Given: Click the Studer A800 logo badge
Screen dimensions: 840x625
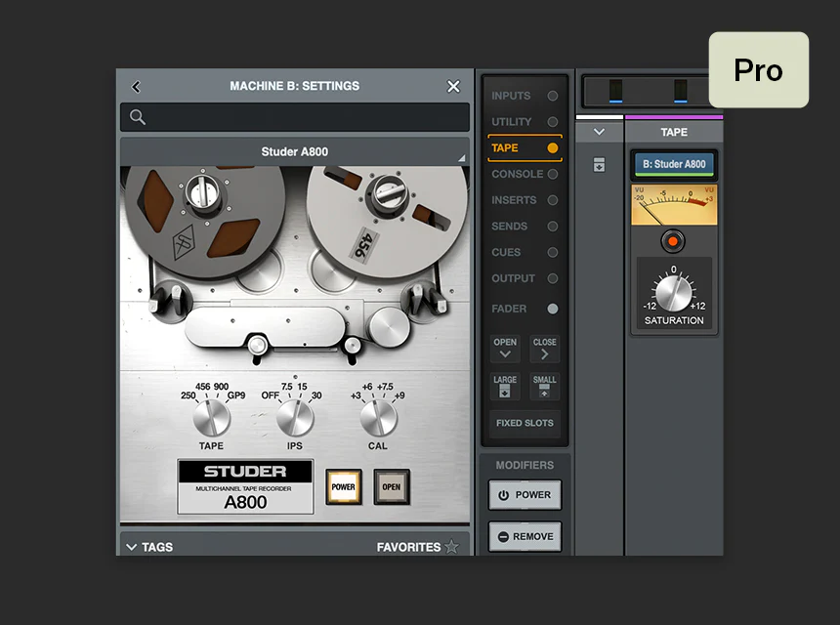Looking at the screenshot, I should point(245,486).
